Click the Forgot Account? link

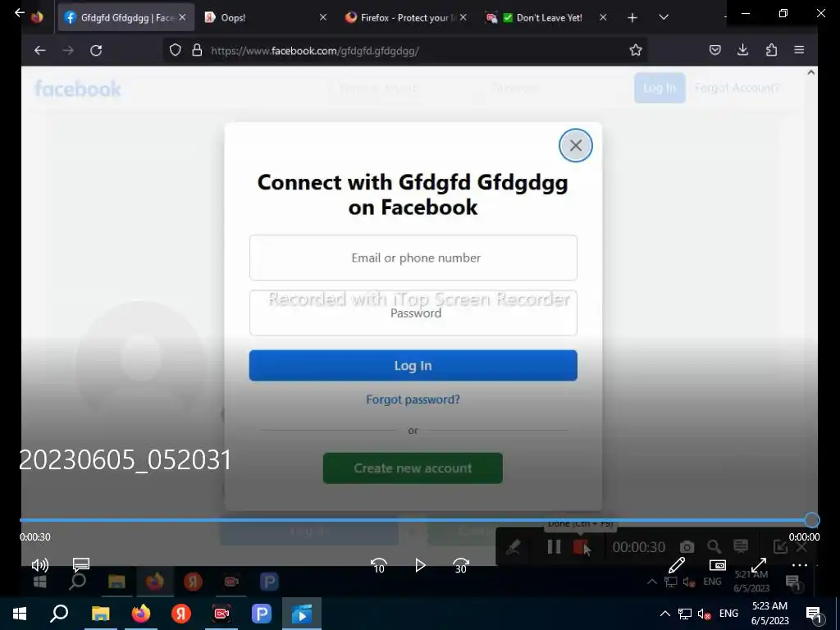pyautogui.click(x=737, y=88)
